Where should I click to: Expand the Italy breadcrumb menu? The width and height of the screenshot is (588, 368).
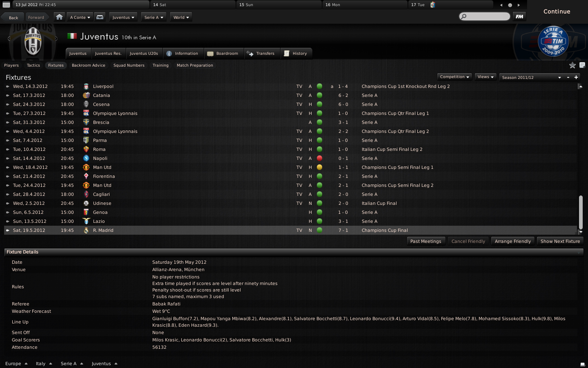pos(44,364)
